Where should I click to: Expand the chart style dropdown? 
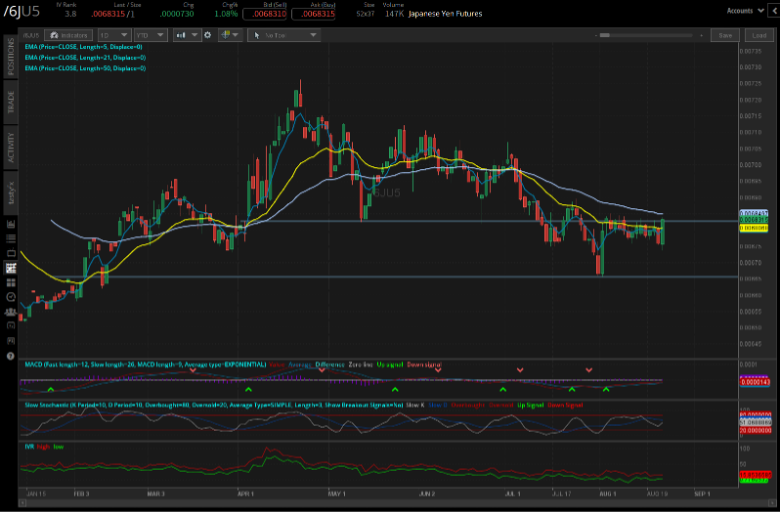click(187, 35)
